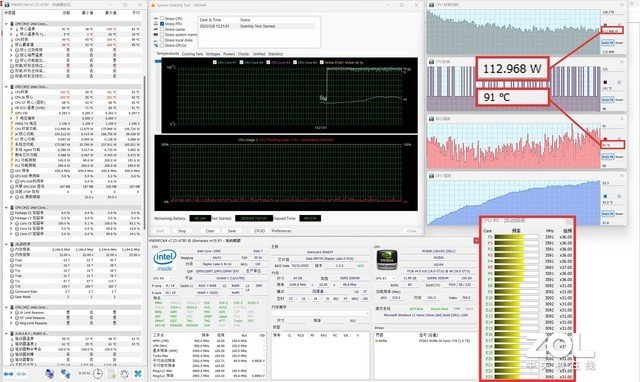The height and width of the screenshot is (382, 640).
Task: Click the Close button in AIDA64 window
Action: [411, 231]
